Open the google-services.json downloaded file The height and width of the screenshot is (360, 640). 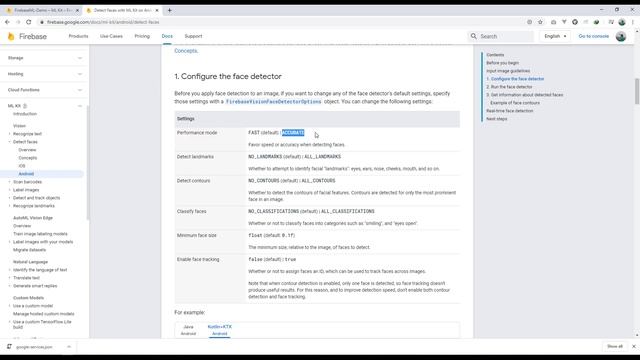click(x=34, y=347)
